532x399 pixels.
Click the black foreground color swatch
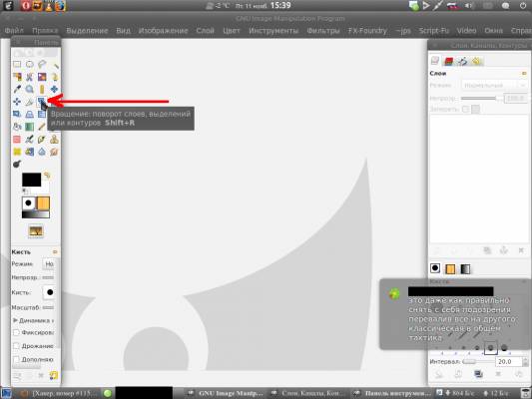click(32, 180)
